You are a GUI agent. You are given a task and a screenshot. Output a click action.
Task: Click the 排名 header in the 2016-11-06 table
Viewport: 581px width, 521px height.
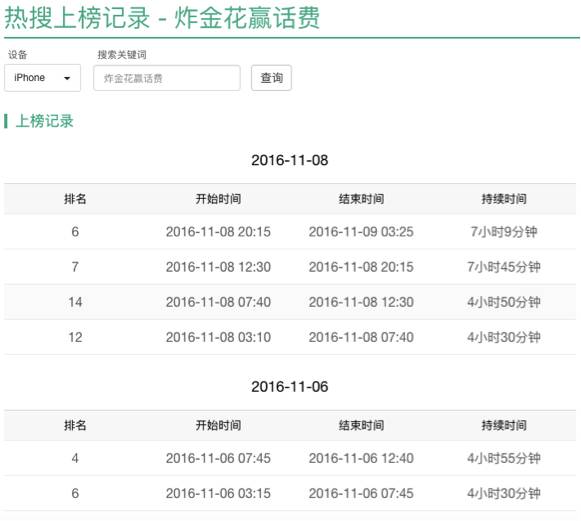click(75, 425)
